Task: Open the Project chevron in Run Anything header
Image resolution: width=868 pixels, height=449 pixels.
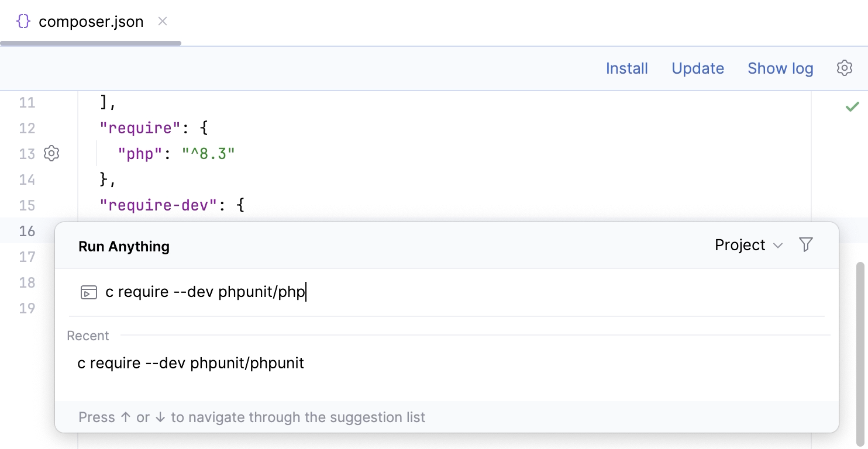Action: [778, 246]
